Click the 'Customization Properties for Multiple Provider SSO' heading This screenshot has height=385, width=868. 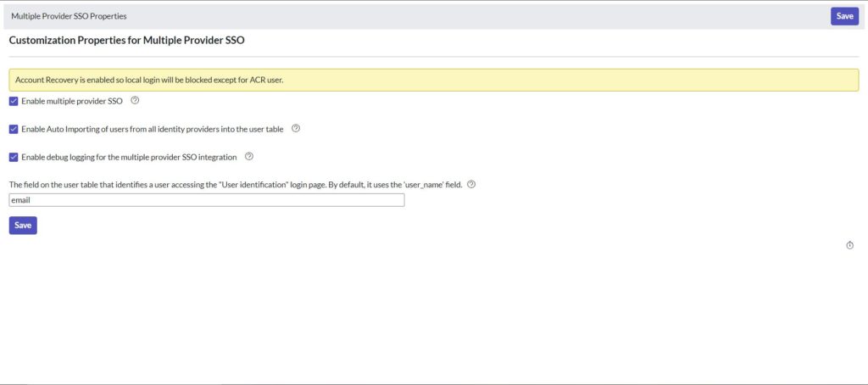pos(127,41)
